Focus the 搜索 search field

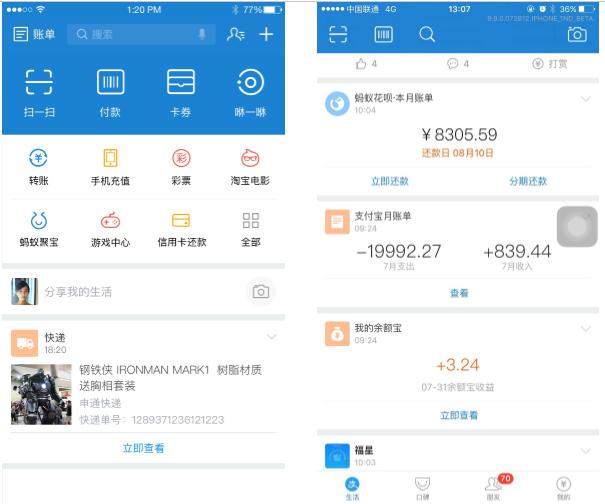(141, 34)
